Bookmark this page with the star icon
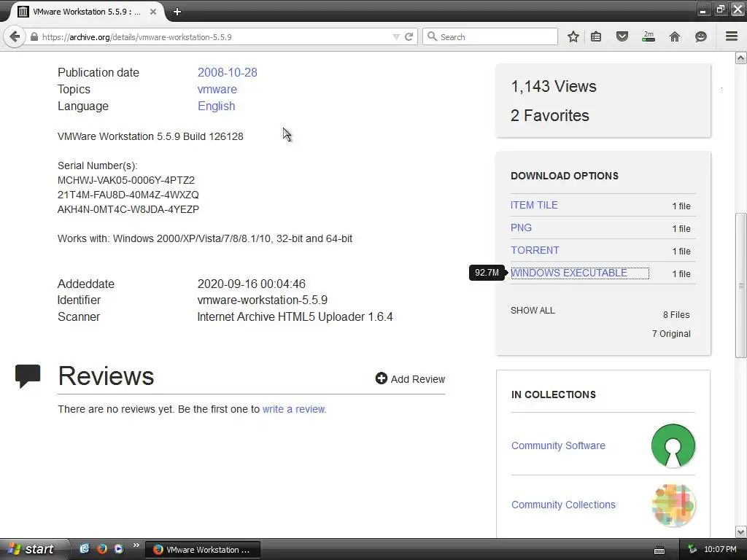 point(573,36)
